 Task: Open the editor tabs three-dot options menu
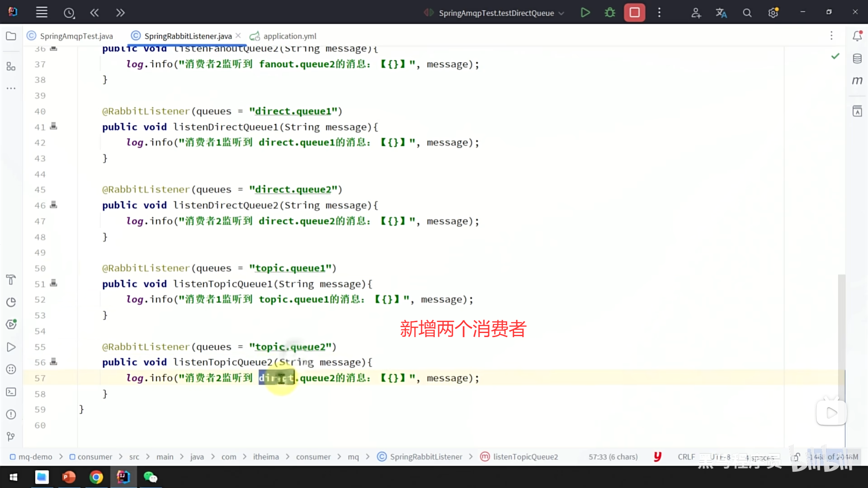point(831,36)
